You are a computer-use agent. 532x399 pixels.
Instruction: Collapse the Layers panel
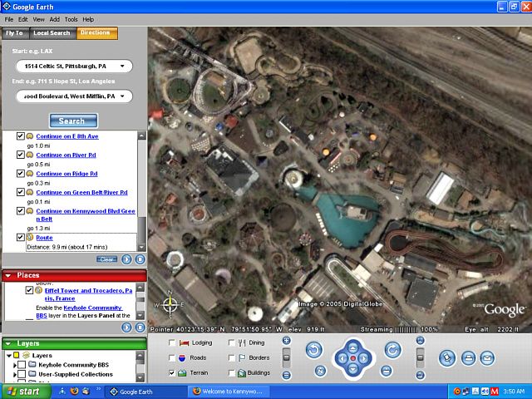pos(8,343)
